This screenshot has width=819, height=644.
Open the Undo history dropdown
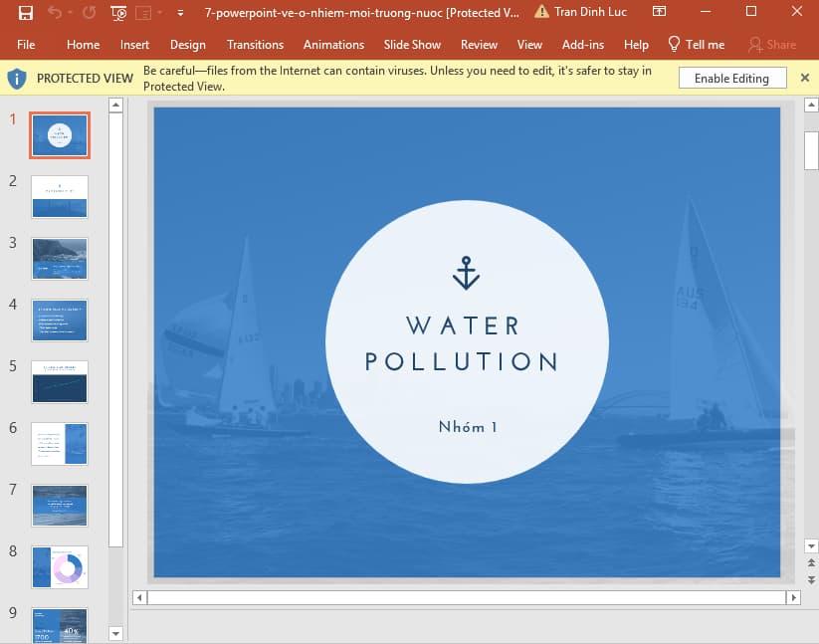click(x=70, y=13)
